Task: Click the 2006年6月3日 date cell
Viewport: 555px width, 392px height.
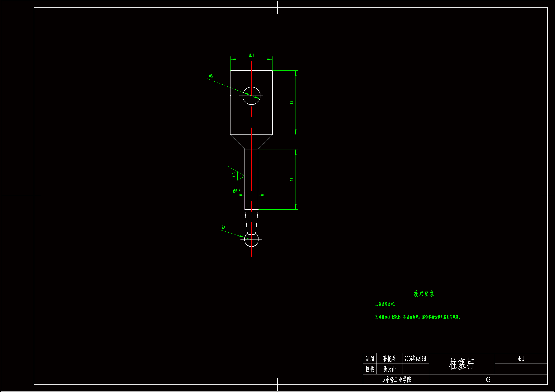Action: [415, 359]
